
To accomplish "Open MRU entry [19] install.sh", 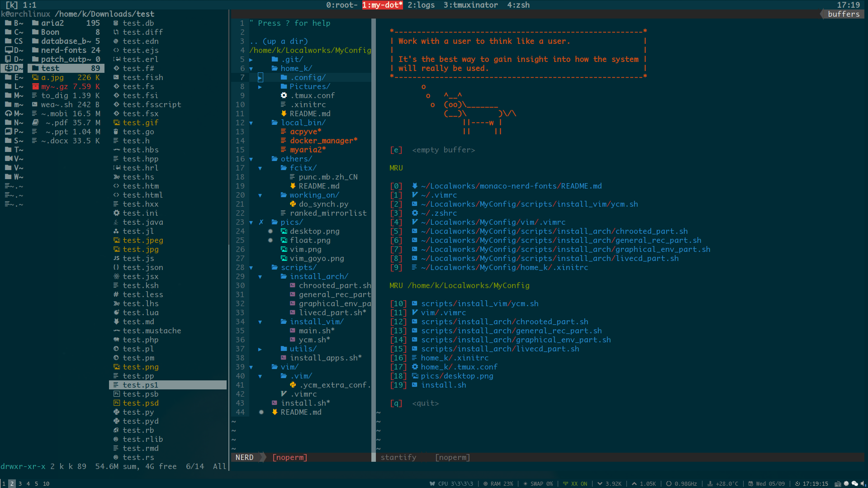I will click(428, 385).
